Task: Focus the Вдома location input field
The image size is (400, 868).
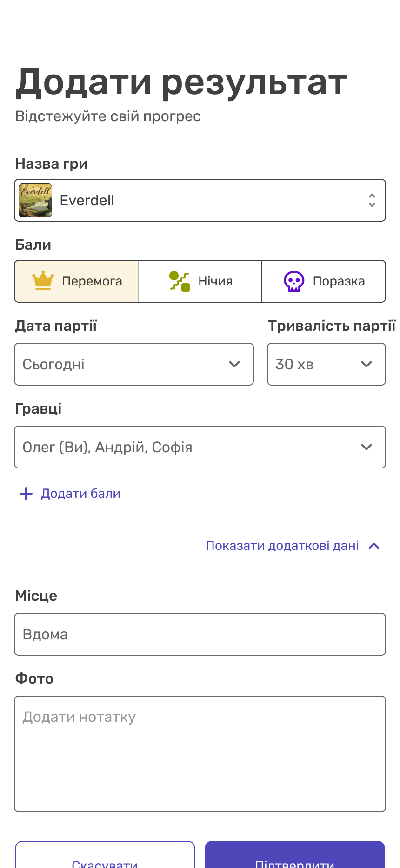Action: [200, 634]
